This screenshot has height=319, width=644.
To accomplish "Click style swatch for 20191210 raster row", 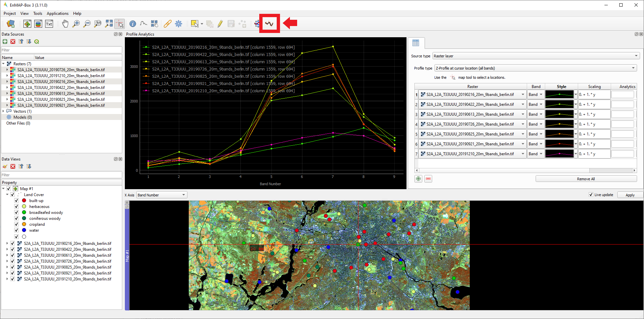I will [559, 154].
